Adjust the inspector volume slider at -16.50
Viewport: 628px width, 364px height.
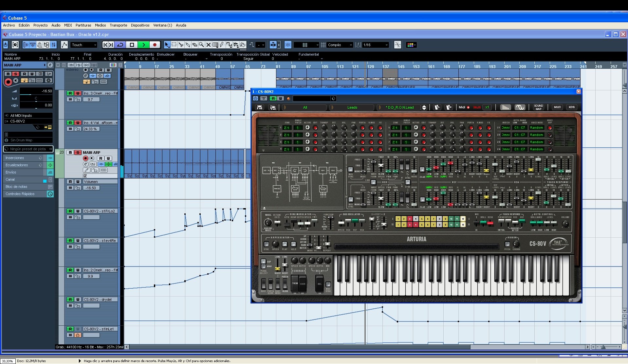coord(36,94)
